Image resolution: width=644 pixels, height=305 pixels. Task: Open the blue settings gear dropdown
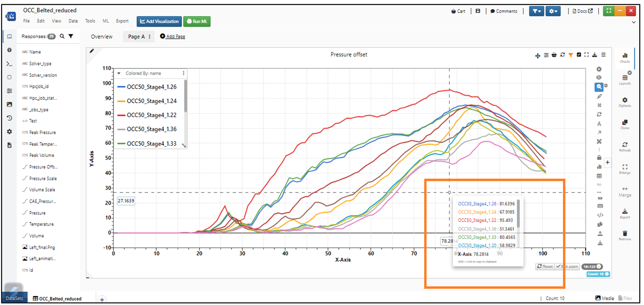click(x=553, y=11)
